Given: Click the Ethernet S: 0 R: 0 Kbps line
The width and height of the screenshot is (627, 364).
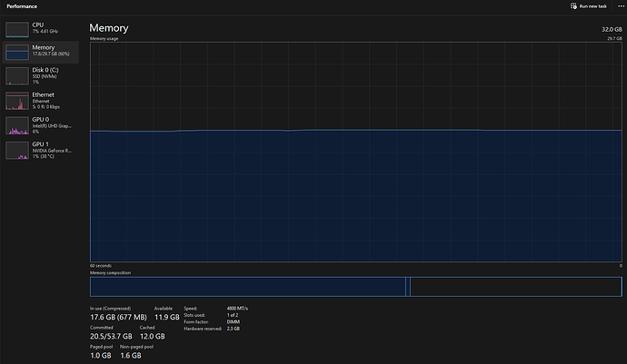Looking at the screenshot, I should coord(46,107).
